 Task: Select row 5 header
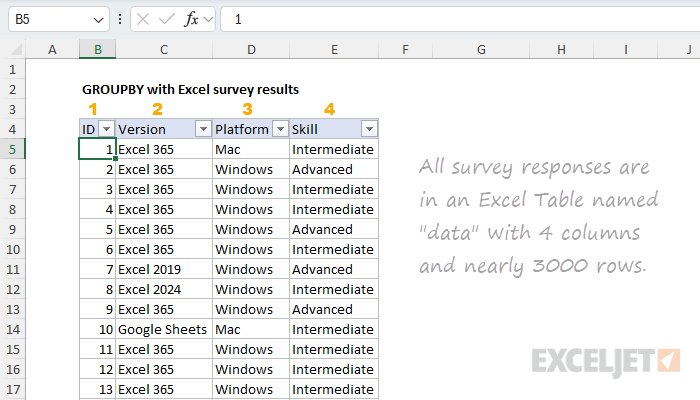[12, 149]
